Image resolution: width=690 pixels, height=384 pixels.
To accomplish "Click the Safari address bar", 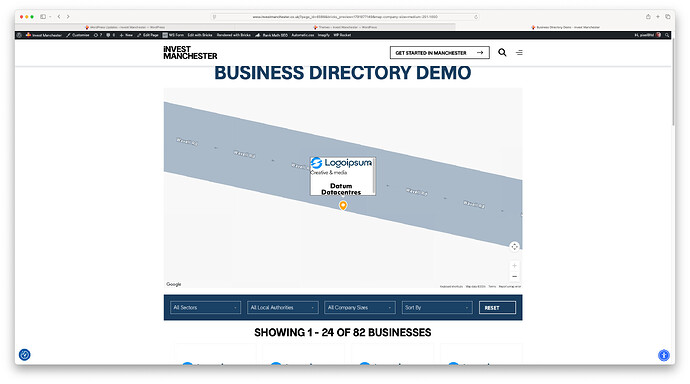I will pyautogui.click(x=345, y=17).
